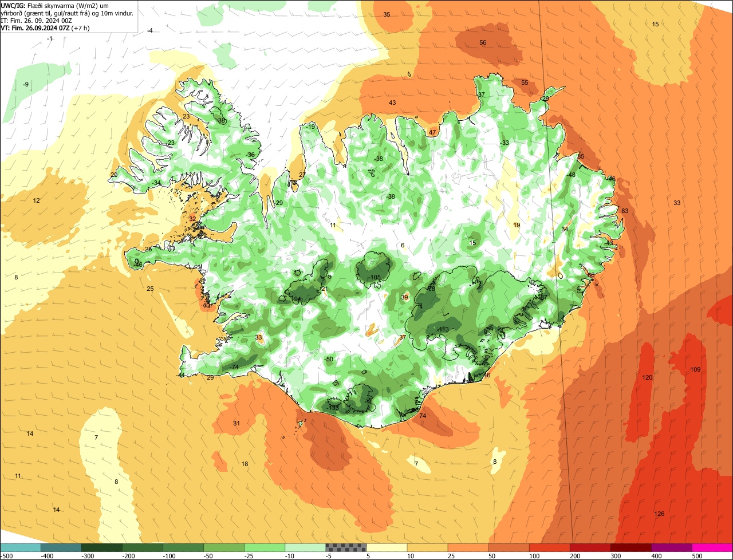Click the legend swatch between -200 and -100
Viewport: 733px width, 560px height.
click(x=143, y=547)
